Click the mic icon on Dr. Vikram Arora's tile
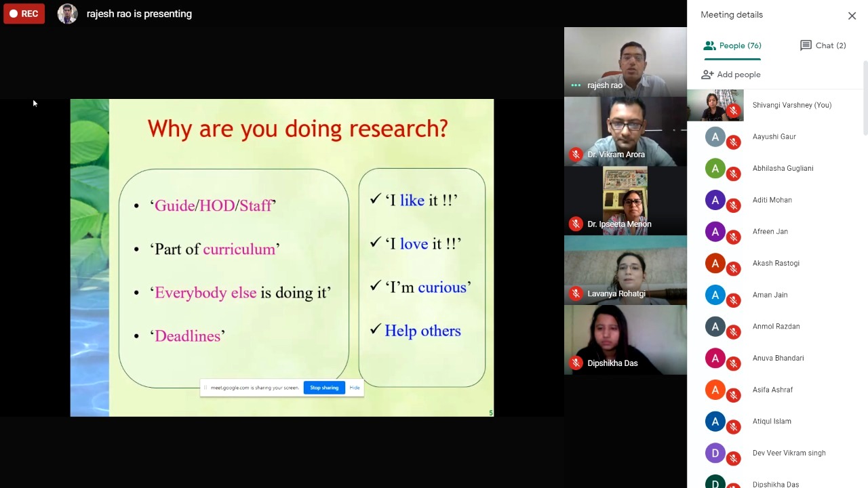The image size is (868, 488). [x=576, y=155]
